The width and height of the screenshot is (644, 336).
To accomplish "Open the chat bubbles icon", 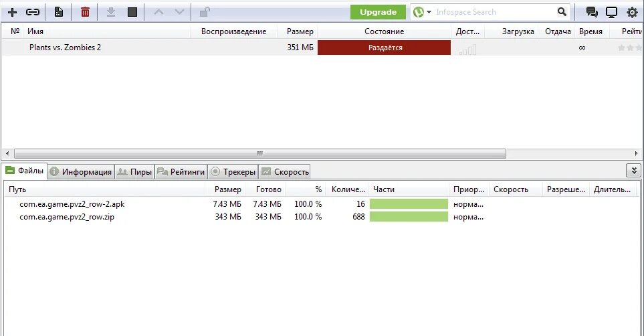I will (592, 12).
